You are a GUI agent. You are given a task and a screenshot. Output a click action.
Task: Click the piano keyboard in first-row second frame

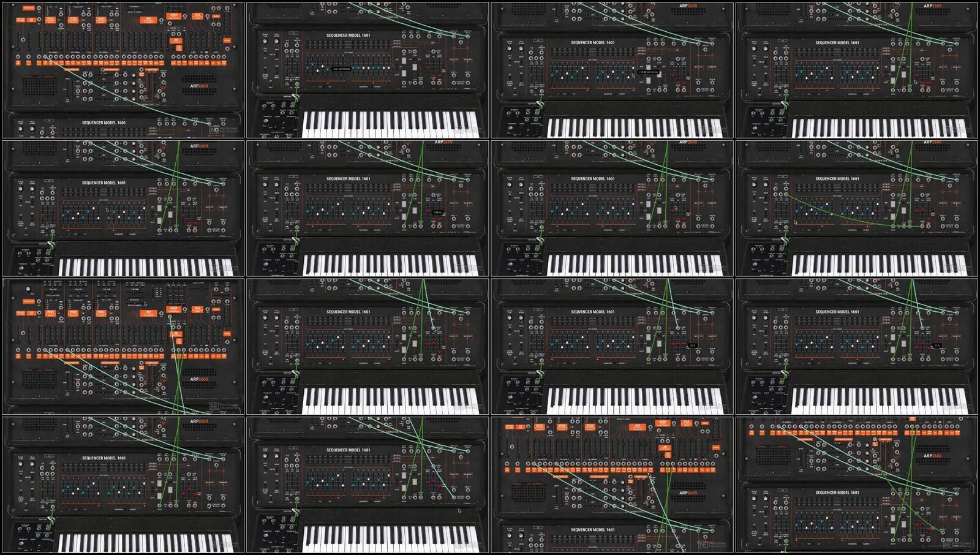point(390,124)
